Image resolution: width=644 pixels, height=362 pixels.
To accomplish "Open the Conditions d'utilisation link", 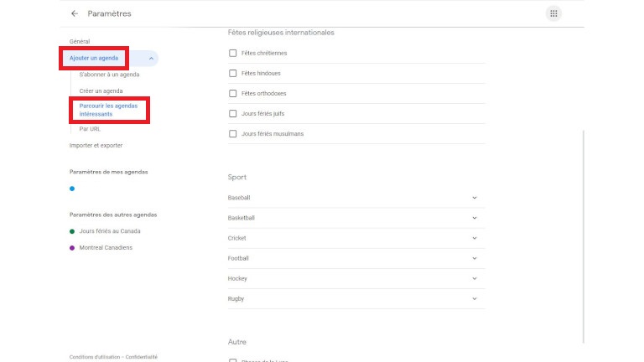I will pos(95,357).
